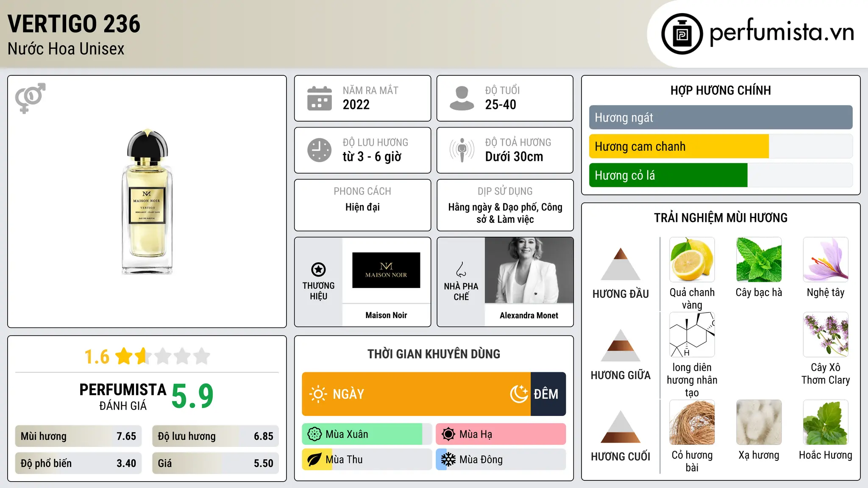Click the perfumista.vn site name
This screenshot has height=488, width=868.
coord(782,33)
